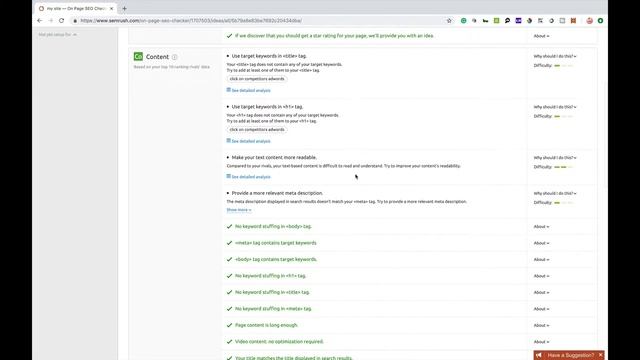Click 'Page content is long enough' text
This screenshot has width=640, height=360.
(267, 325)
